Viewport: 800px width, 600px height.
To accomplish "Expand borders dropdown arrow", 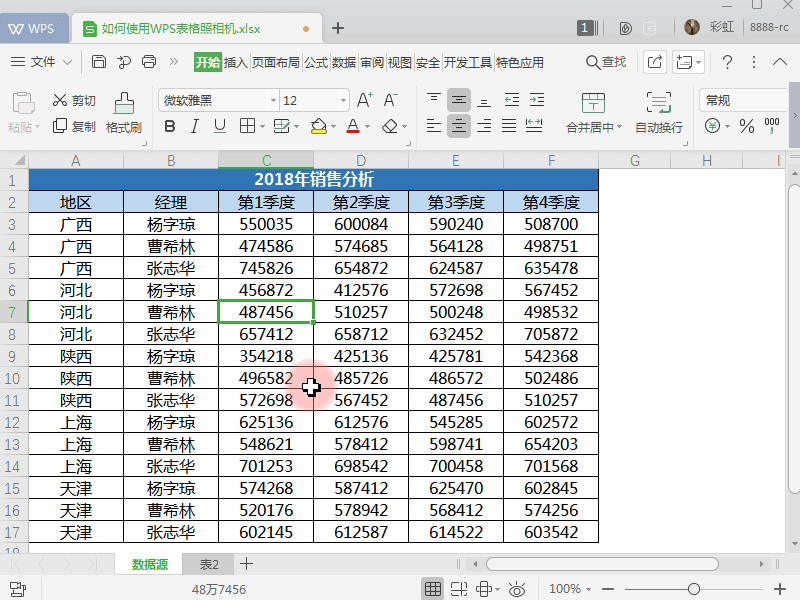I will pos(262,126).
